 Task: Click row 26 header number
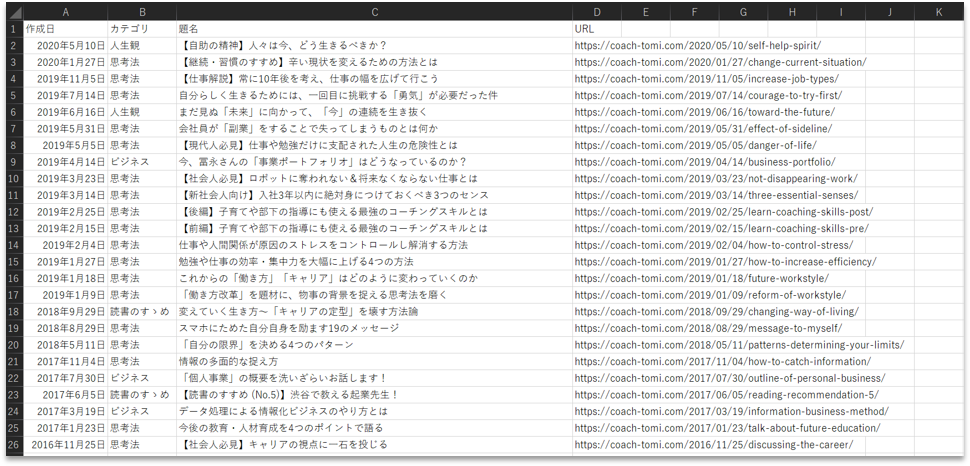click(x=12, y=444)
